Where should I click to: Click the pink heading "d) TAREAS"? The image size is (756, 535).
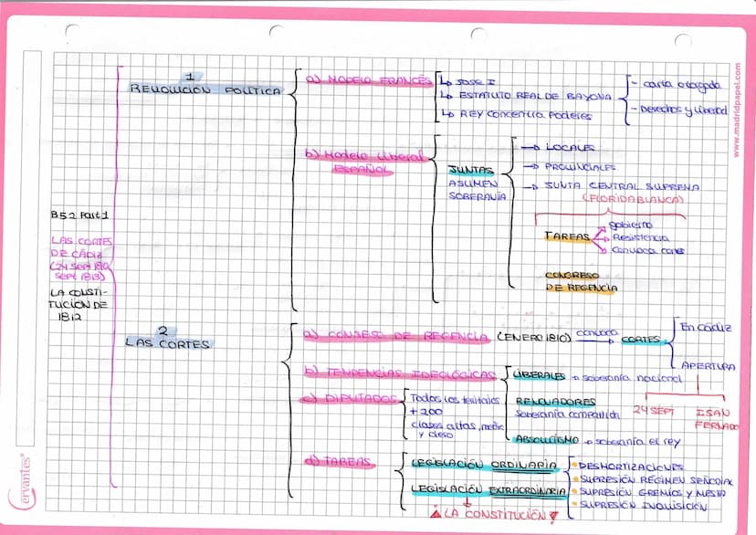(340, 462)
